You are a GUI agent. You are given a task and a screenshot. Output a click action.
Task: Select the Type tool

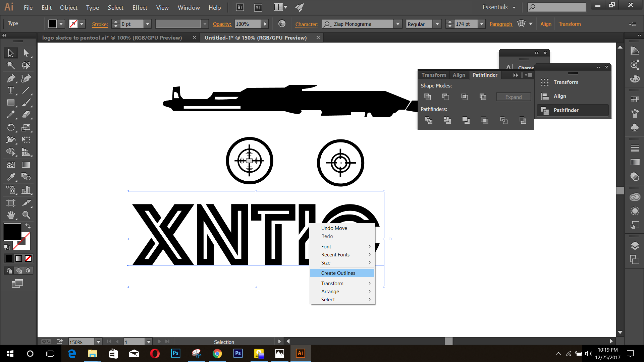pos(11,90)
